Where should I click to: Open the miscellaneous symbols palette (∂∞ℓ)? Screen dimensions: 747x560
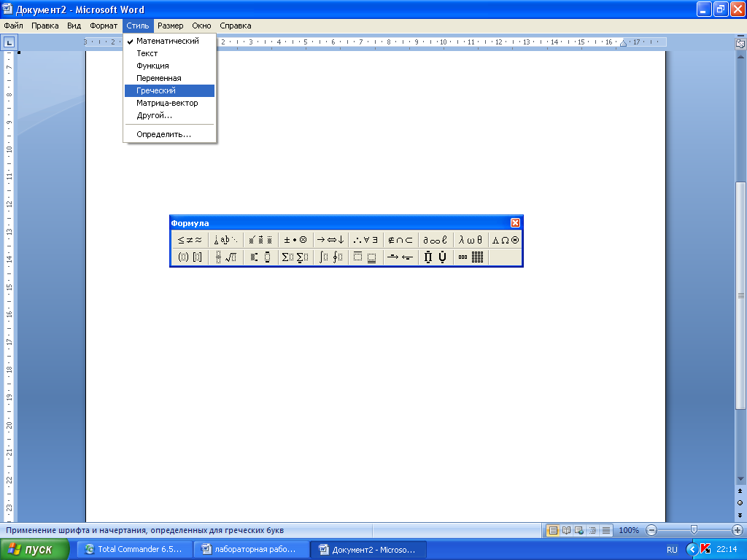pos(436,240)
